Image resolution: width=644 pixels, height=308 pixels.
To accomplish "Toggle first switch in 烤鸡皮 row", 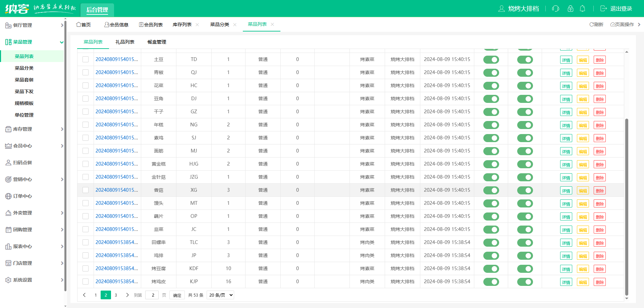I will [491, 282].
